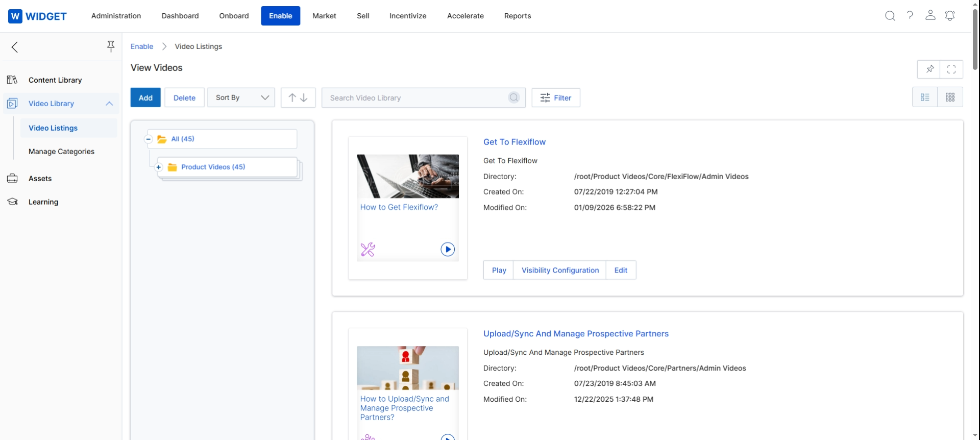Open the Incentivize menu
Viewport: 980px width, 440px height.
(408, 16)
